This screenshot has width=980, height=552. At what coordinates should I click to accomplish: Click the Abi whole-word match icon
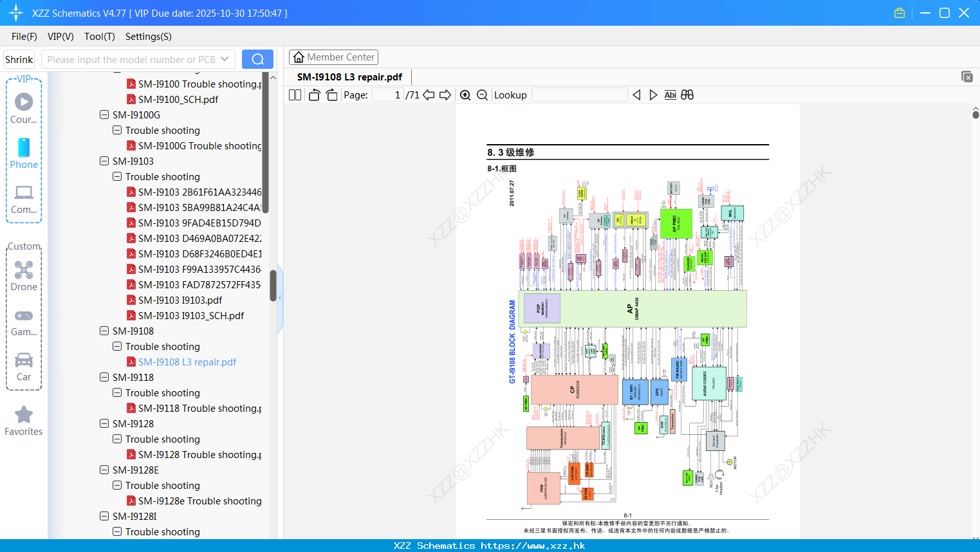click(670, 95)
